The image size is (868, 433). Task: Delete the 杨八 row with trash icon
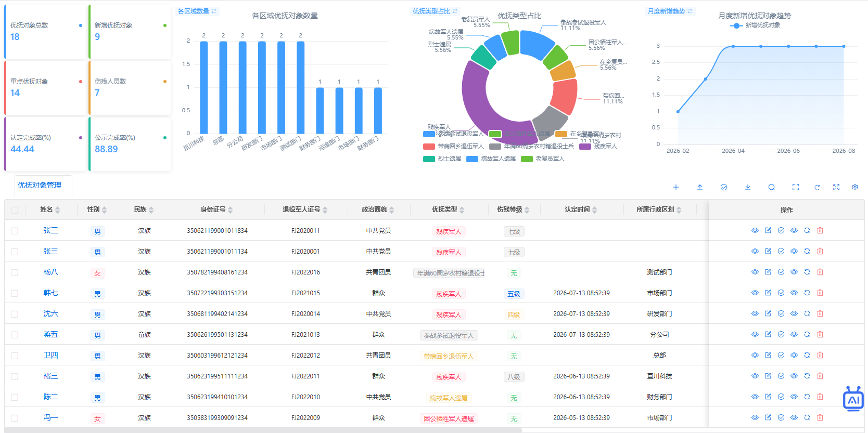tap(820, 272)
